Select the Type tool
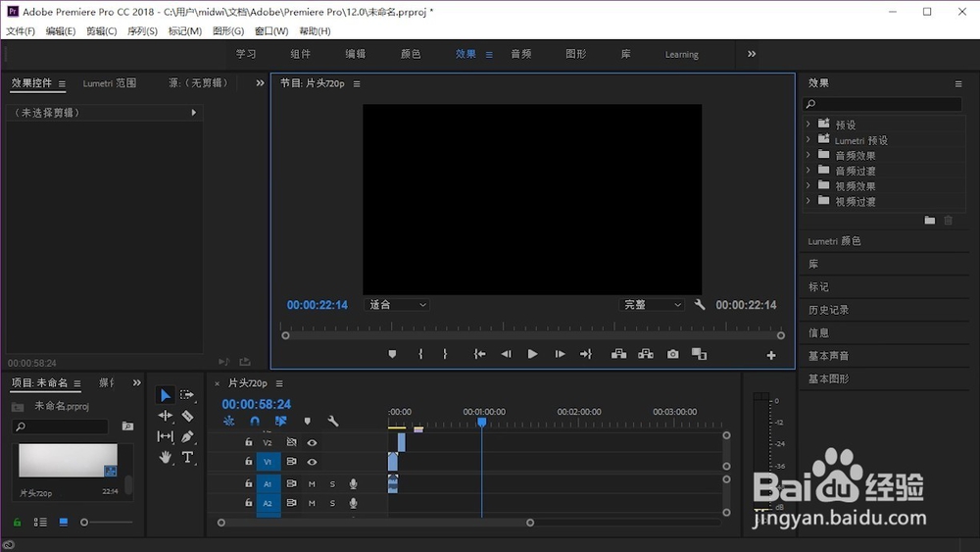The height and width of the screenshot is (552, 980). click(x=187, y=457)
